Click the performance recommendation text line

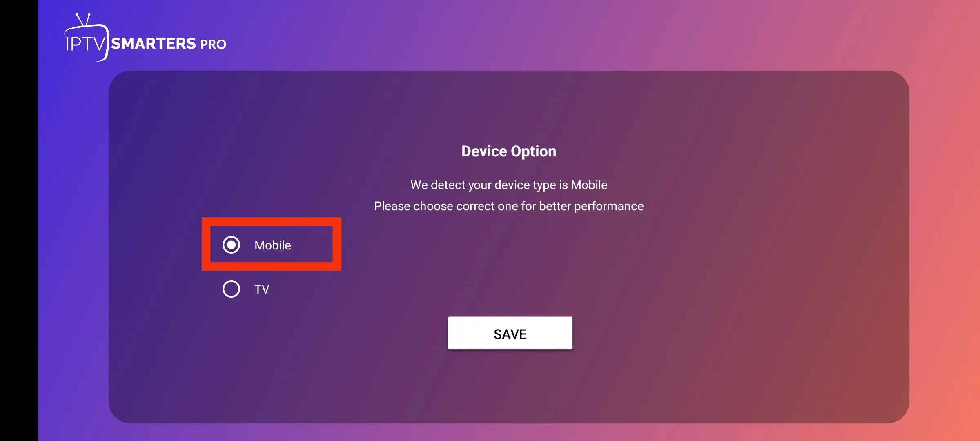(508, 206)
